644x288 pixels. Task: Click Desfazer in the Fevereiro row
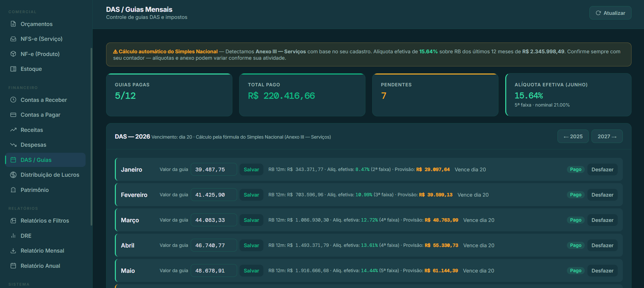[x=602, y=195]
